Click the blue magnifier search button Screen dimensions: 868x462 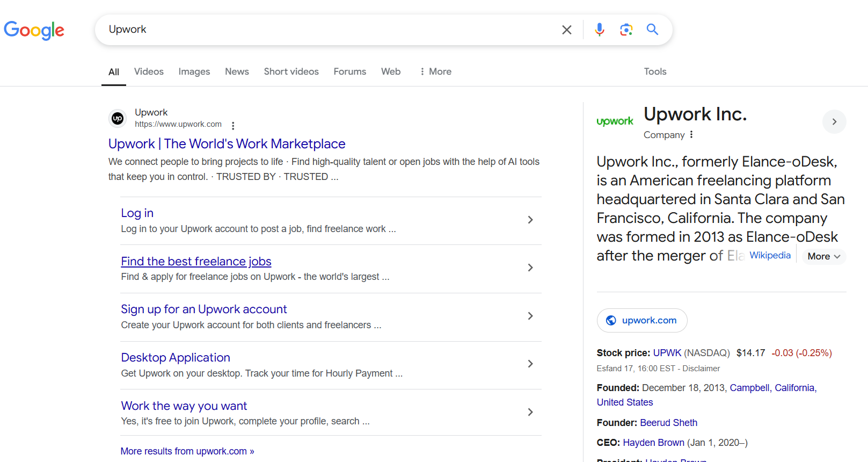[x=652, y=30]
